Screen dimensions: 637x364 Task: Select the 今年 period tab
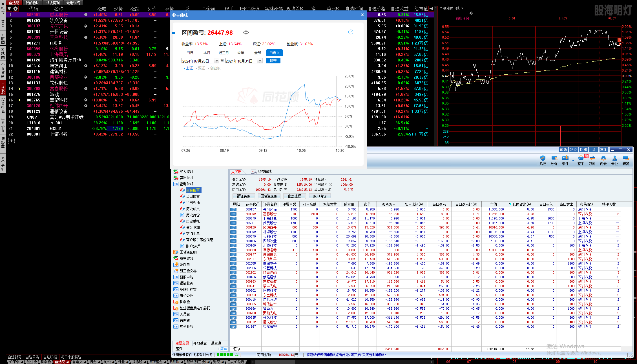(240, 53)
